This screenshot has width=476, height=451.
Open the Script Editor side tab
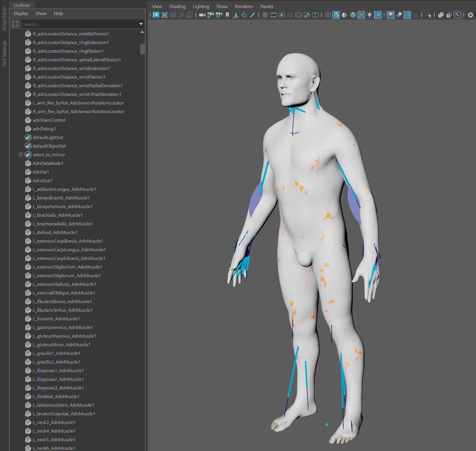pyautogui.click(x=4, y=18)
